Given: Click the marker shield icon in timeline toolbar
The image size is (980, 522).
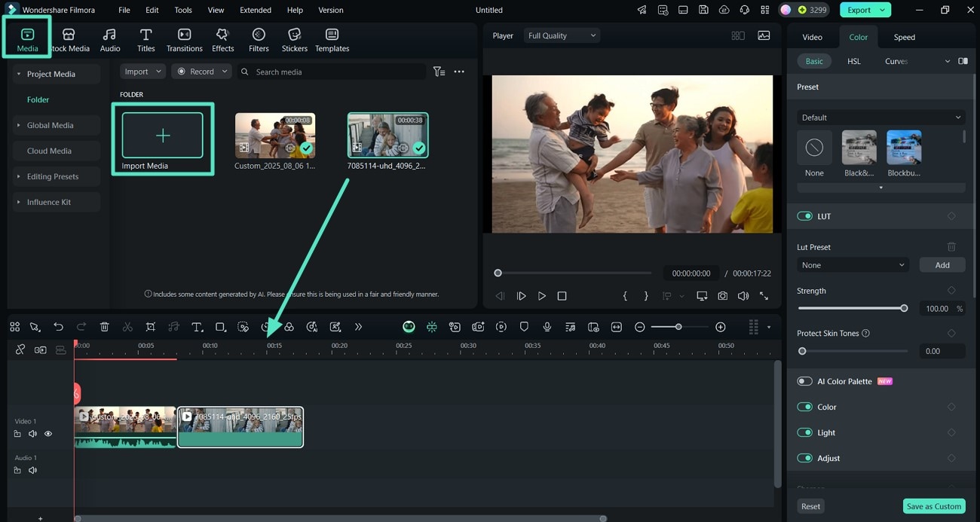Looking at the screenshot, I should (x=524, y=327).
